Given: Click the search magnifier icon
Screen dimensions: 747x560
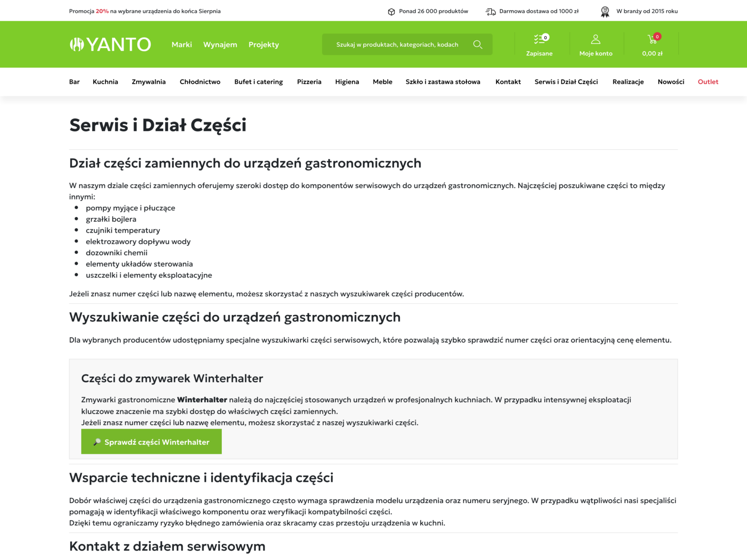Looking at the screenshot, I should click(x=477, y=44).
